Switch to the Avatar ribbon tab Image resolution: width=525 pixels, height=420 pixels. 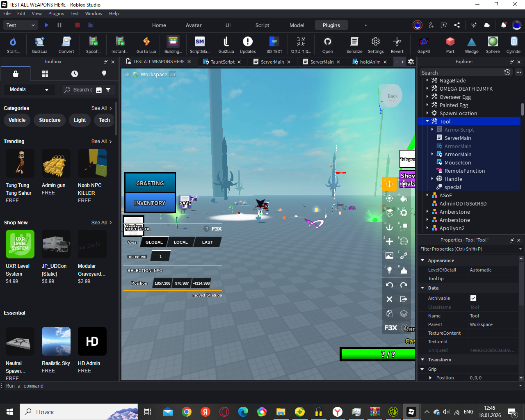point(194,25)
